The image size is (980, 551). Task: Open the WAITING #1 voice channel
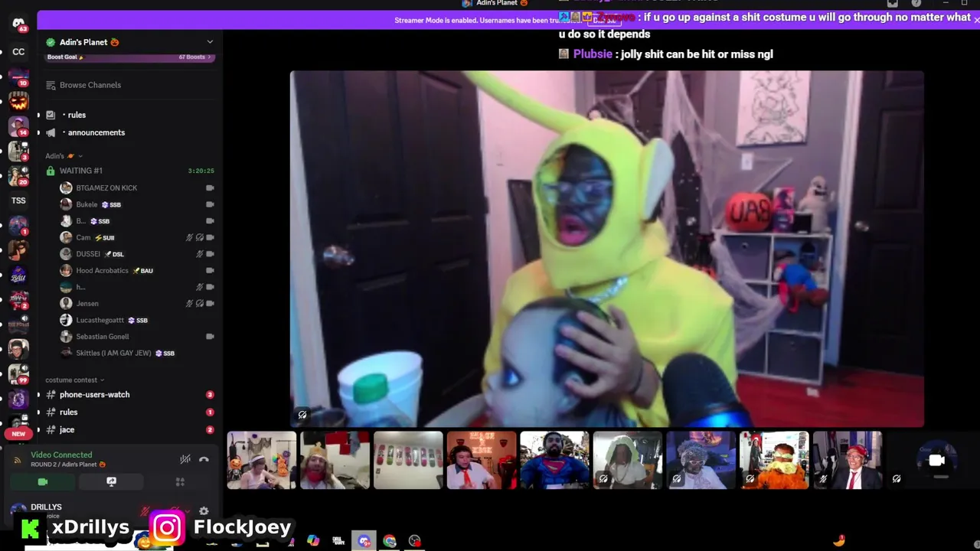click(x=81, y=171)
